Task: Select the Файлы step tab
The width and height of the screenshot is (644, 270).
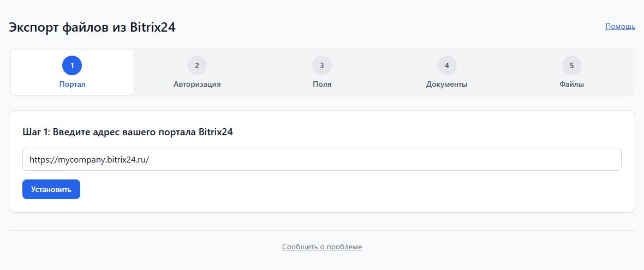Action: tap(572, 73)
